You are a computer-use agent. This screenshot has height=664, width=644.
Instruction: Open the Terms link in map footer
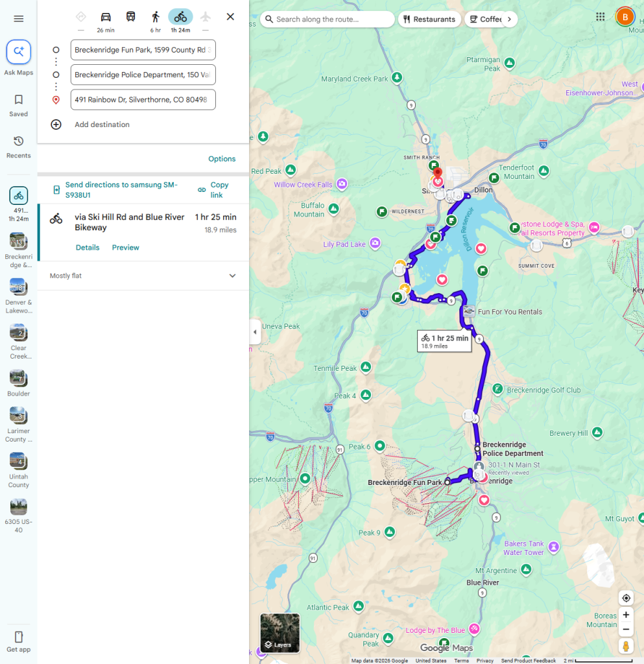(x=462, y=661)
